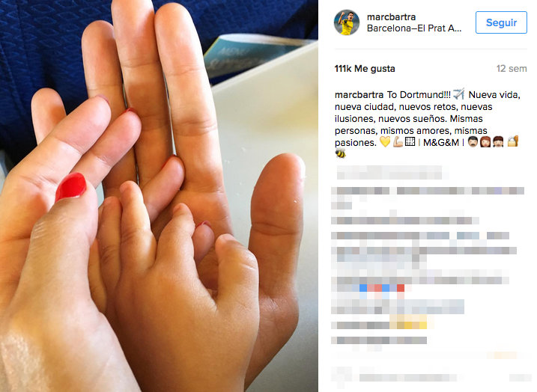537x392 pixels.
Task: Open marcbartra's profile picture avatar
Action: pos(347,22)
